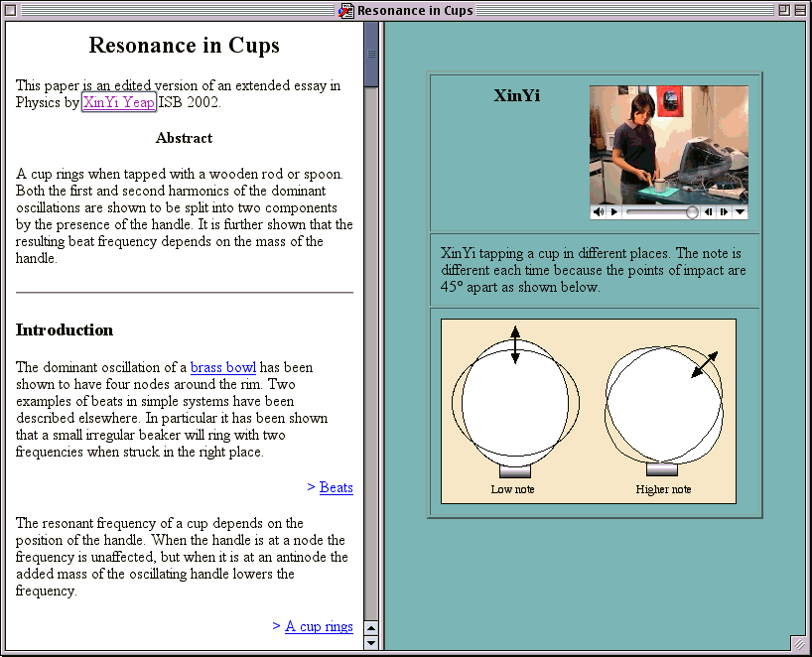This screenshot has width=812, height=657.
Task: Click the left frame scrollbar thumb
Action: tap(371, 54)
